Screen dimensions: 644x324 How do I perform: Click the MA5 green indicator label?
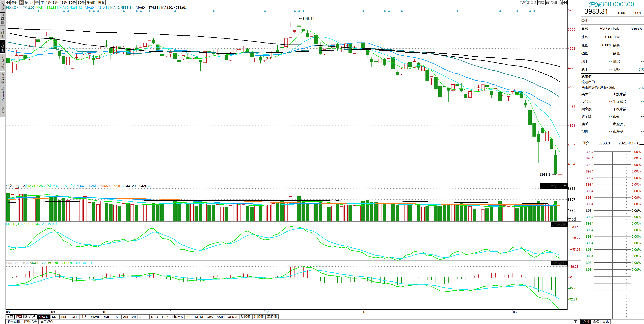pos(46,8)
